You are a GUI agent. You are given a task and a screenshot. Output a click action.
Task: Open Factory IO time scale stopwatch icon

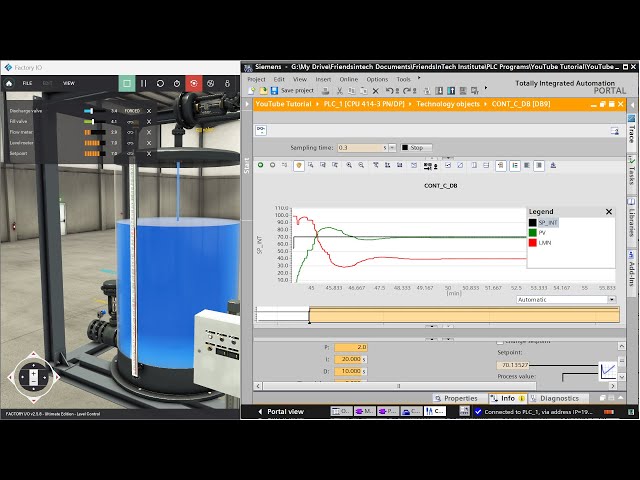coord(177,83)
